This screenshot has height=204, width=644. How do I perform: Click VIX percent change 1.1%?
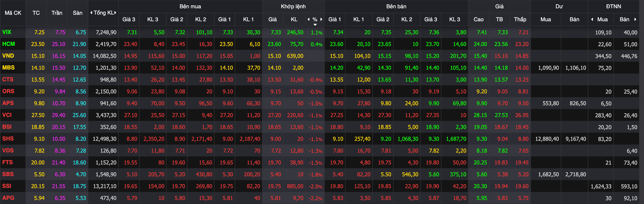click(316, 32)
